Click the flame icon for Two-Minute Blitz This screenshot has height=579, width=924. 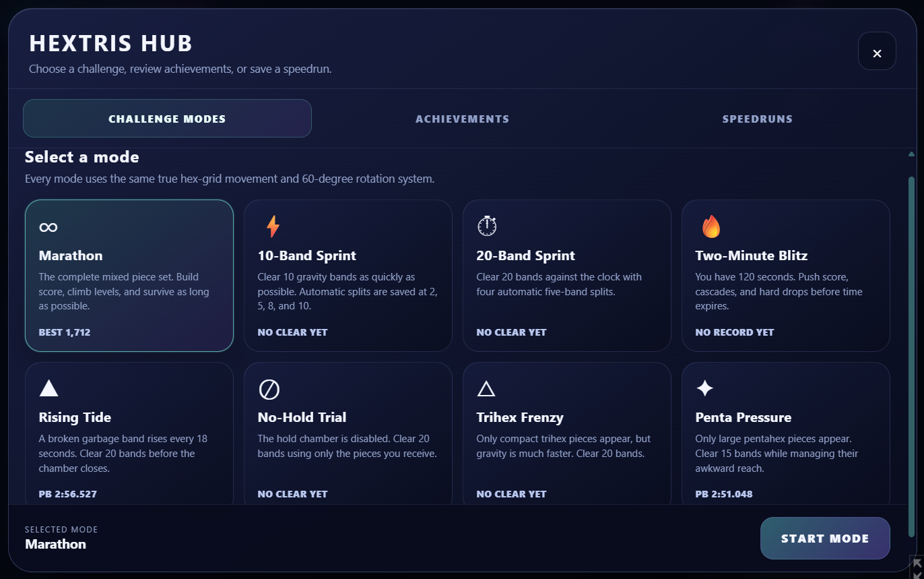(x=711, y=226)
